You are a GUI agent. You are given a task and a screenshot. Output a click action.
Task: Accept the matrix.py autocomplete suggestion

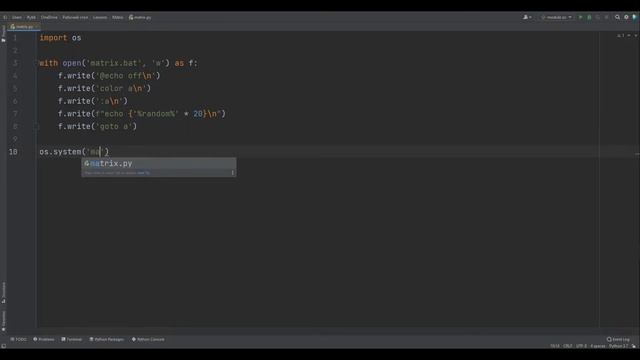(x=158, y=163)
